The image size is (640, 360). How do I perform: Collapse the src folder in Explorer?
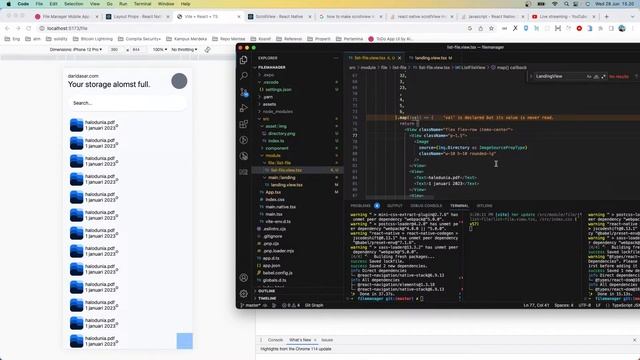pyautogui.click(x=266, y=119)
